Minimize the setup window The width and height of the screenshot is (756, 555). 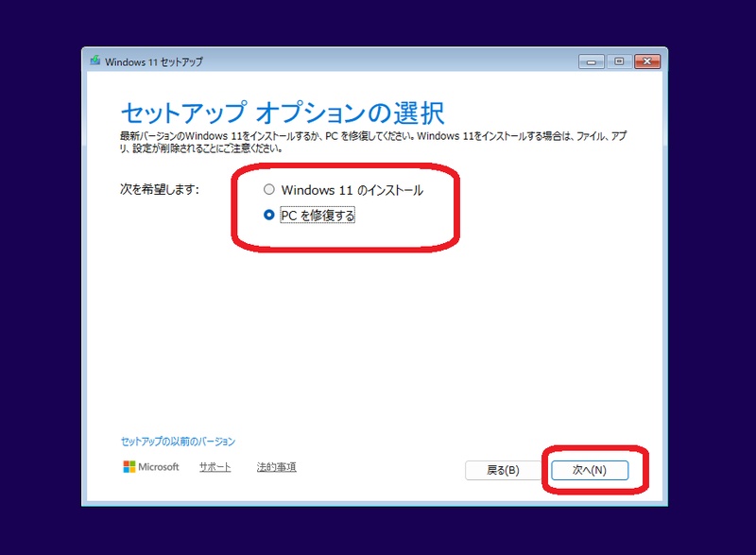point(592,61)
